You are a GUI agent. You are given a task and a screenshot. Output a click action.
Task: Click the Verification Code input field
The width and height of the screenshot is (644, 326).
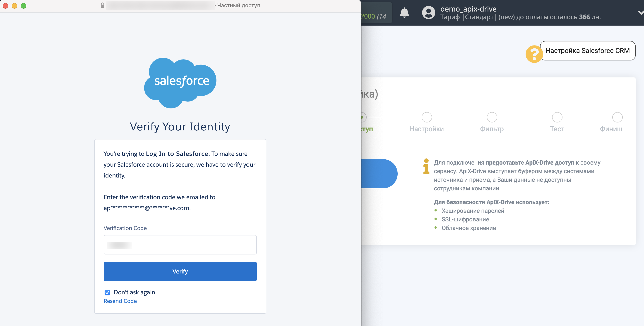coord(180,245)
